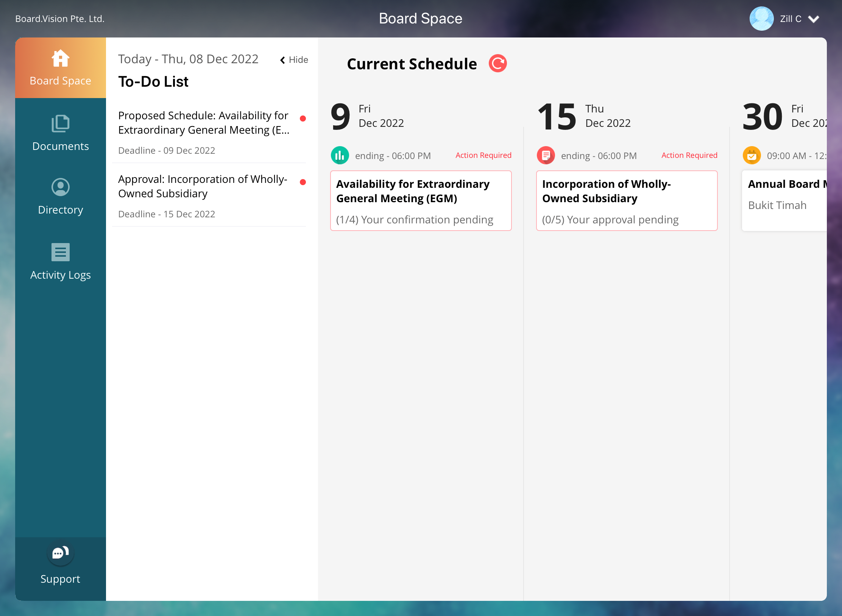Click Action Required label on Dec 15
The height and width of the screenshot is (616, 842).
coord(689,155)
